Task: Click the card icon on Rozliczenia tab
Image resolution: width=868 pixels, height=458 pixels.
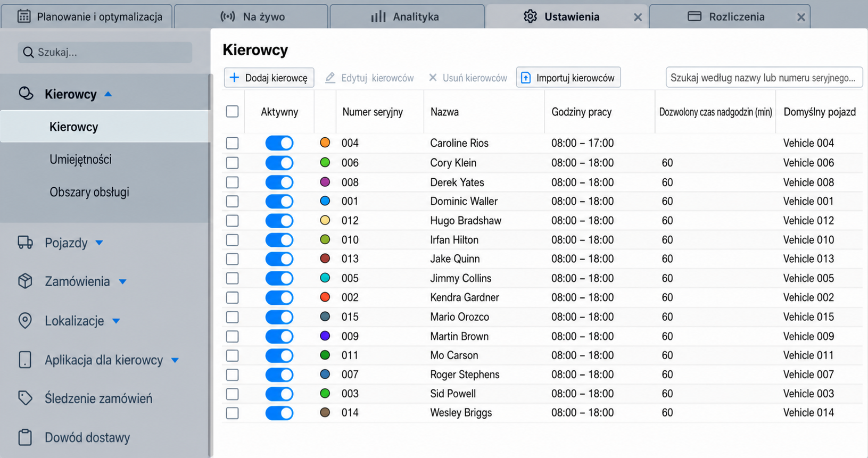Action: [695, 16]
